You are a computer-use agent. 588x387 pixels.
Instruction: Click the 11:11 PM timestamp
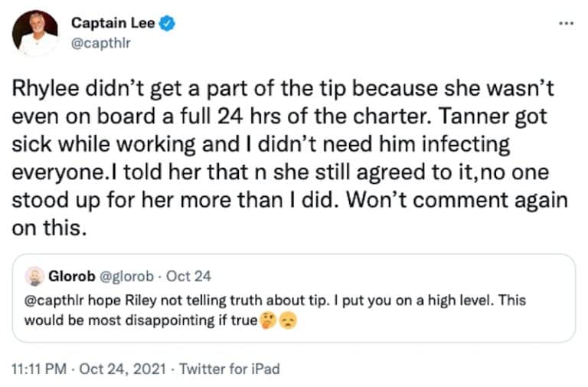[38, 369]
